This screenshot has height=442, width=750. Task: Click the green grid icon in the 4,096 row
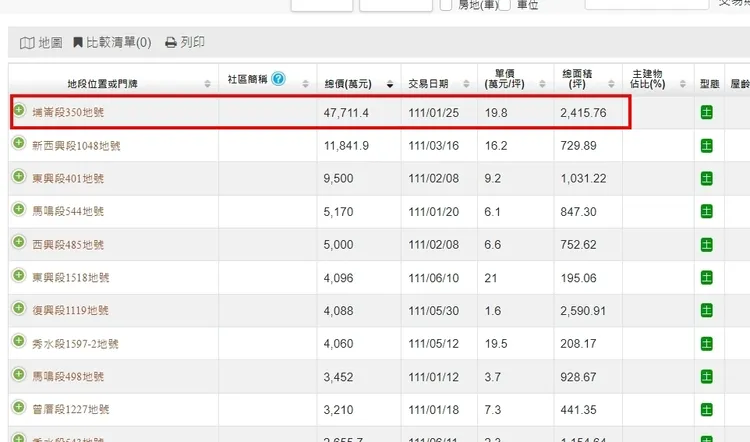706,277
